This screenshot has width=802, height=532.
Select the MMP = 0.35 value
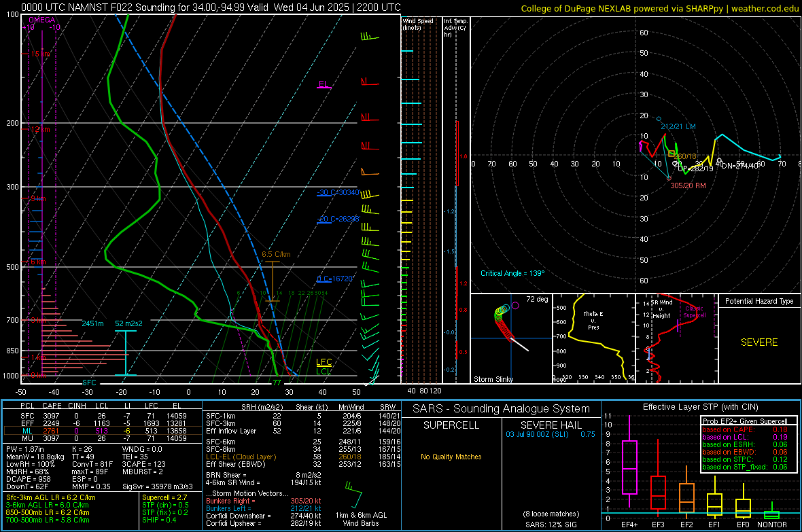point(92,486)
